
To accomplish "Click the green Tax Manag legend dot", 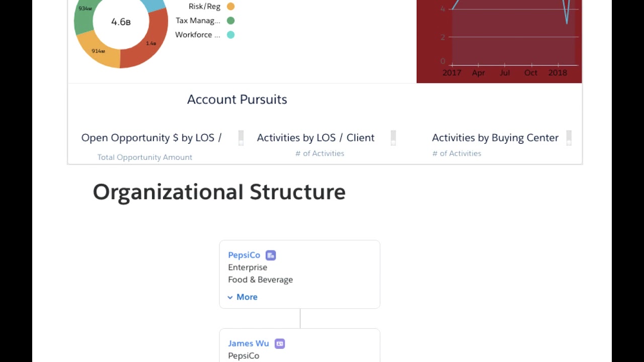I will [x=230, y=21].
